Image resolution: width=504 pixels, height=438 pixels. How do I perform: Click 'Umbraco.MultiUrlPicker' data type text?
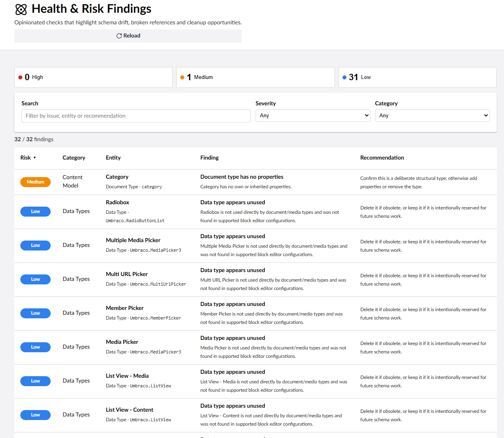158,284
